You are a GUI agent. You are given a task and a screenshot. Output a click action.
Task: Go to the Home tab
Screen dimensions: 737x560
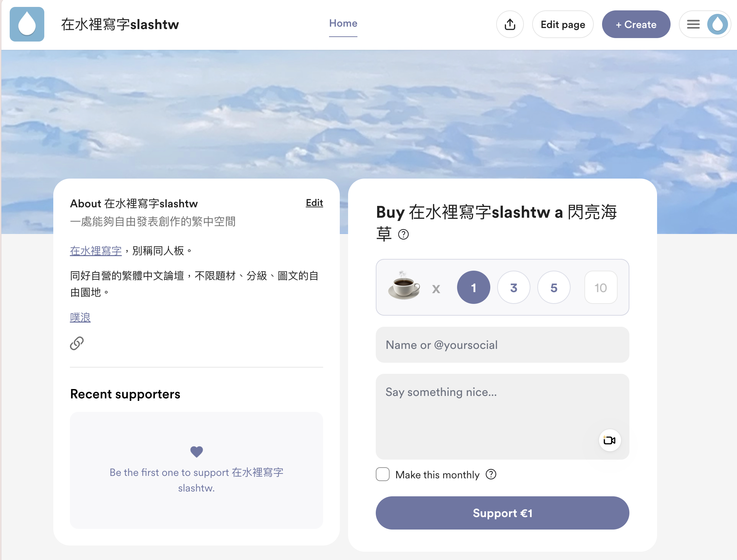point(343,24)
